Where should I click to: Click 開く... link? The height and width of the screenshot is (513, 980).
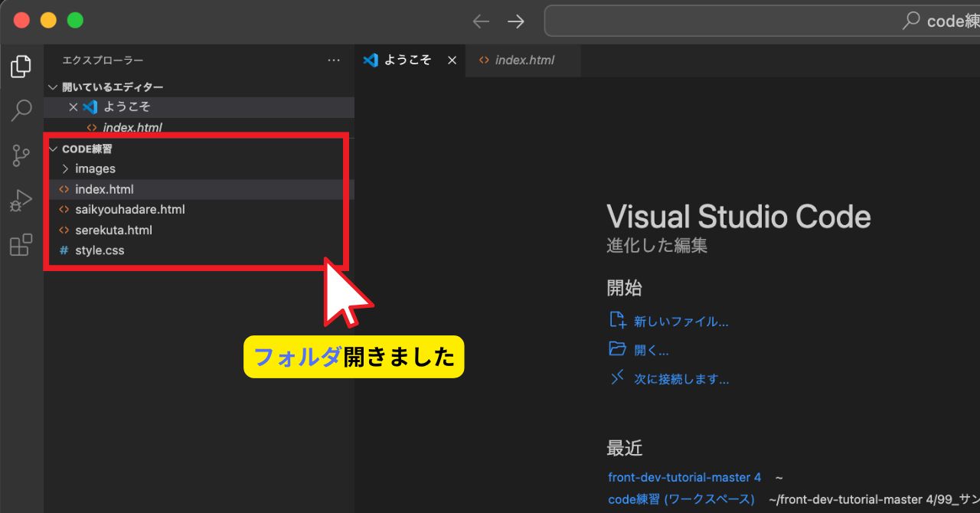click(652, 351)
